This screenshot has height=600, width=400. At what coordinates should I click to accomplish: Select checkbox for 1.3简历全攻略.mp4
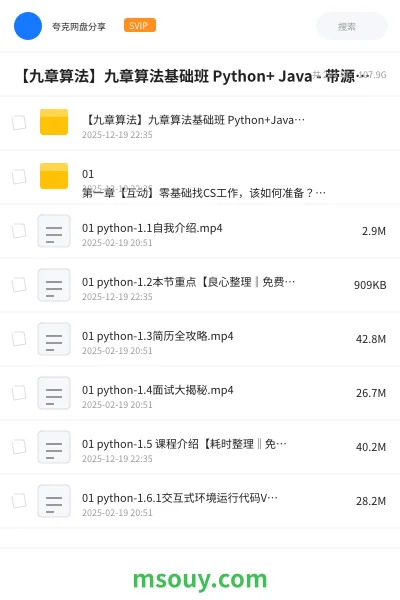coord(19,339)
